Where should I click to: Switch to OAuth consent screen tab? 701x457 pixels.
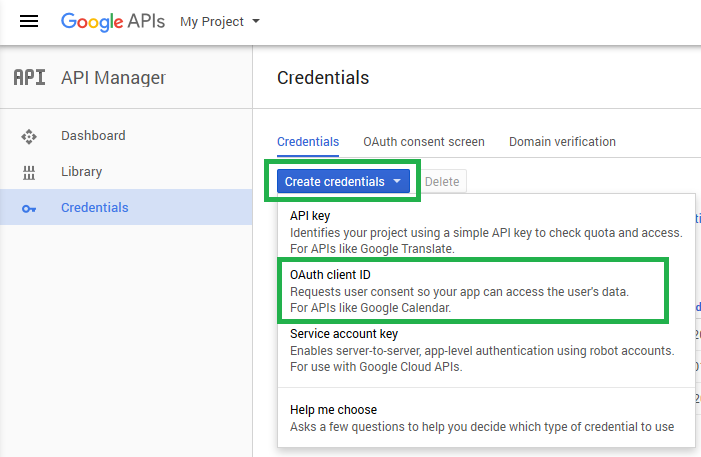[424, 142]
